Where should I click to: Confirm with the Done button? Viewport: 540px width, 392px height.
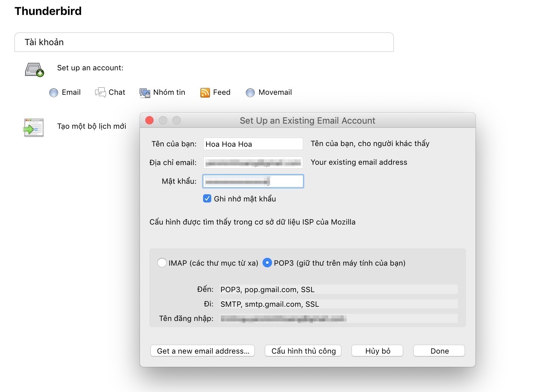439,351
